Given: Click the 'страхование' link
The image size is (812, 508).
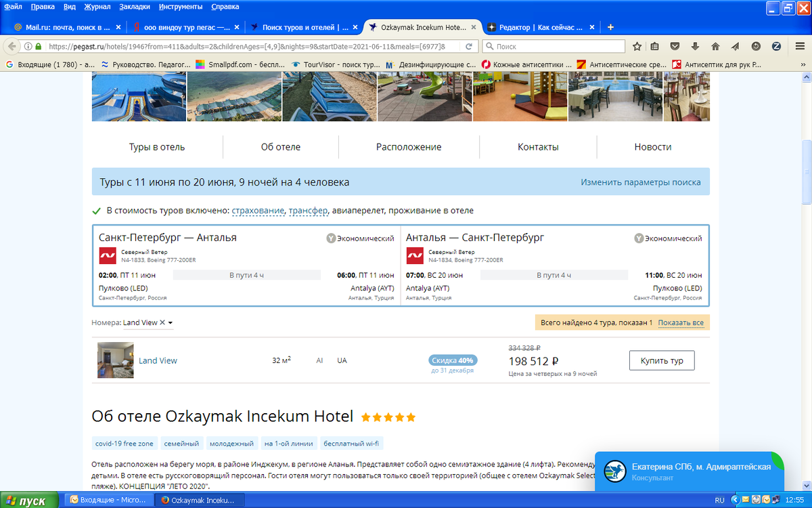Looking at the screenshot, I should (258, 211).
